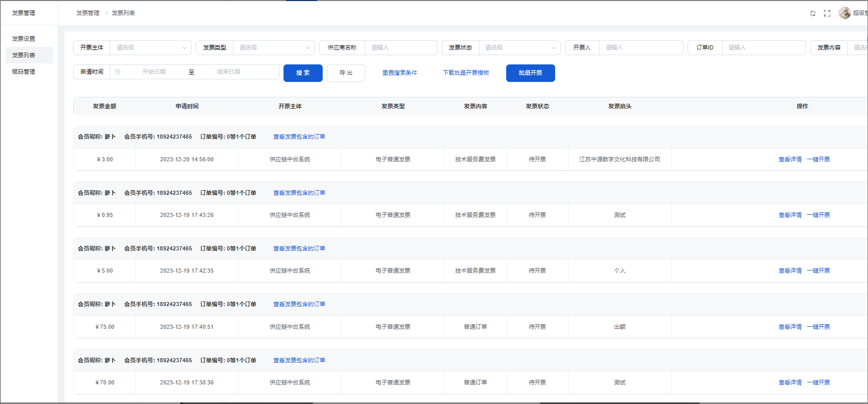This screenshot has width=868, height=404.
Task: Click the blue 搜索 button
Action: click(303, 73)
